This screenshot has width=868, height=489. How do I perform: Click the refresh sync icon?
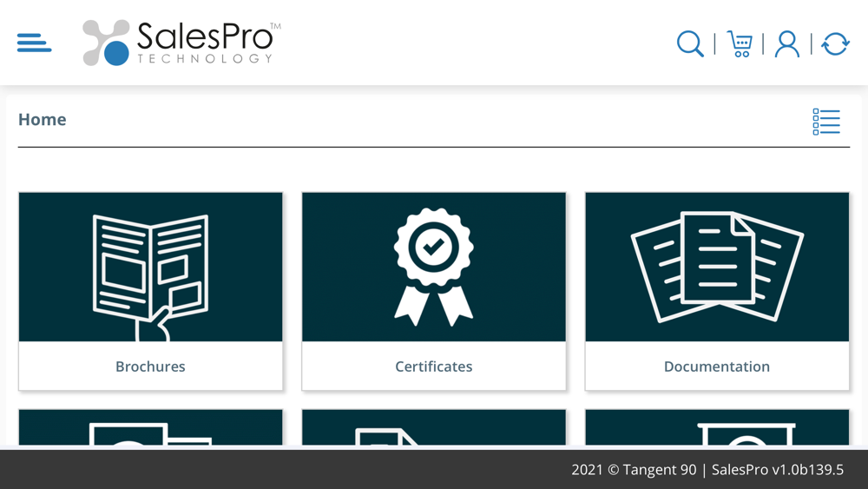pyautogui.click(x=835, y=43)
